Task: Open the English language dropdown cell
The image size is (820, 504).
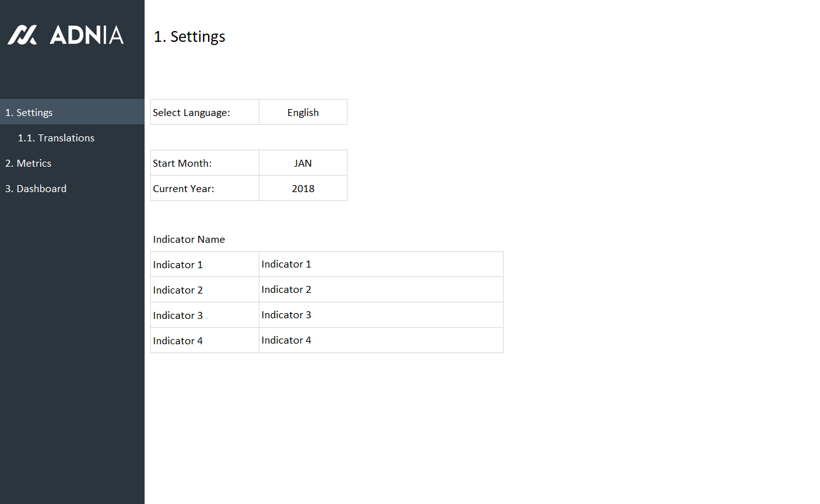Action: click(x=303, y=112)
